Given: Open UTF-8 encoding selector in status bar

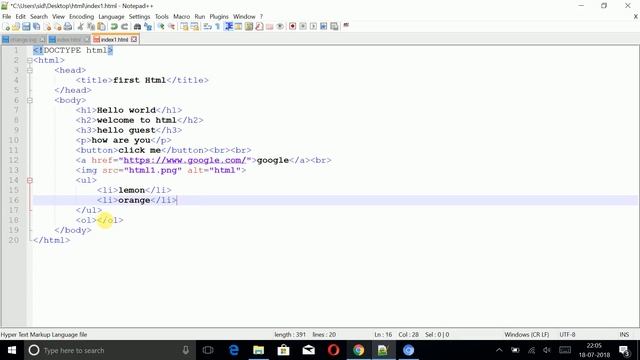Looking at the screenshot, I should coord(567,334).
